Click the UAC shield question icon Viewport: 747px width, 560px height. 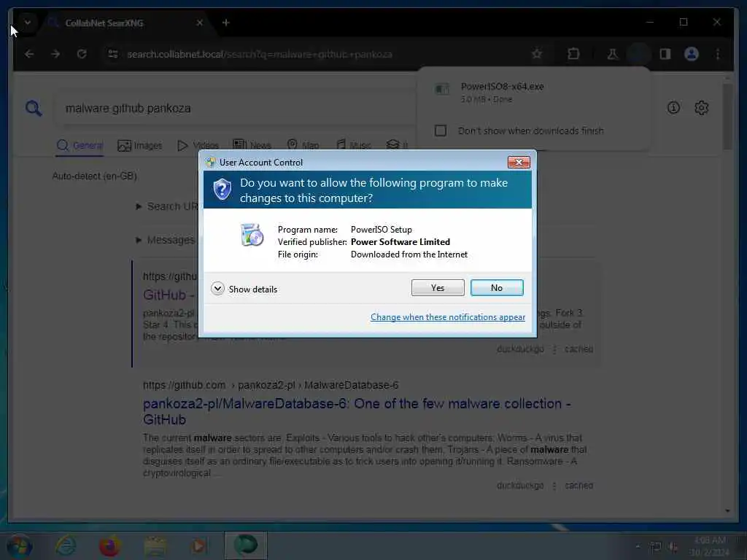click(222, 190)
